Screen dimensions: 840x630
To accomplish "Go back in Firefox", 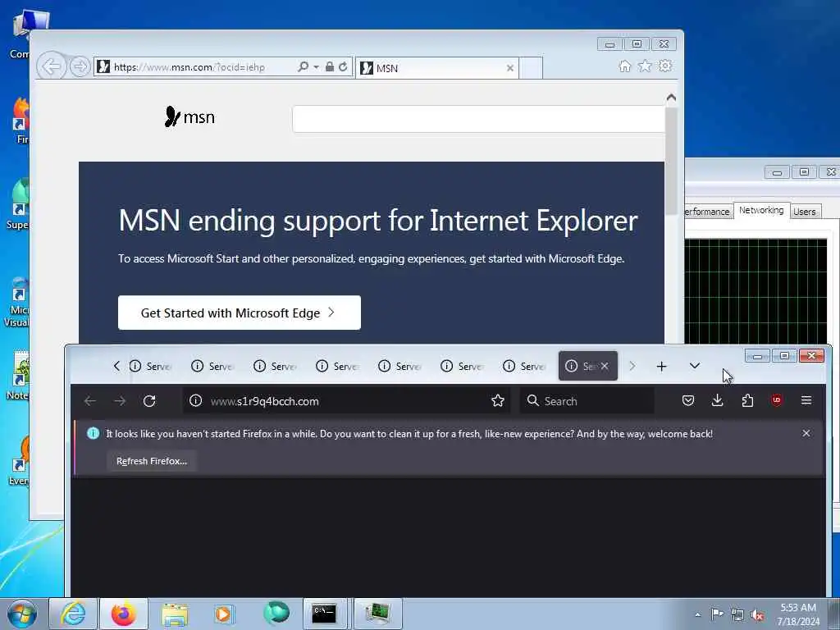I will 90,400.
